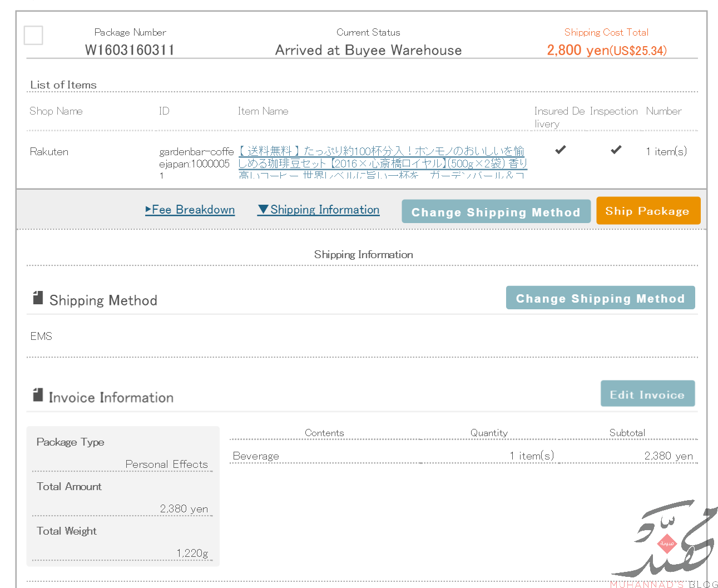The image size is (718, 588).
Task: Click the EMS shipping method text
Action: click(x=41, y=337)
